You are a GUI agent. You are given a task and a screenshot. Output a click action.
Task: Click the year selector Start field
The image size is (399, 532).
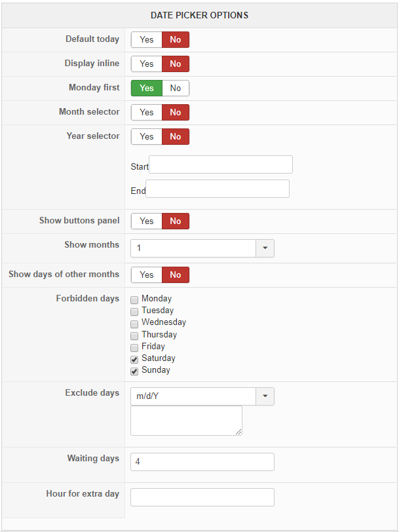click(221, 164)
